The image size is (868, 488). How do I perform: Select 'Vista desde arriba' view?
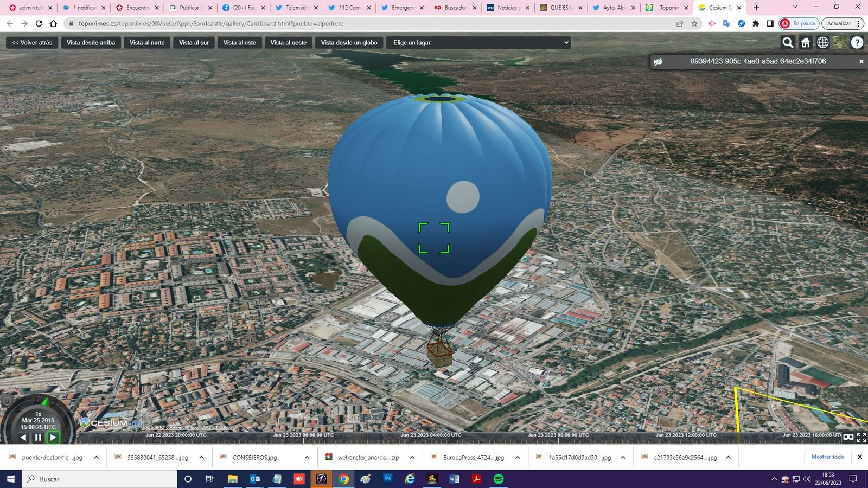91,42
